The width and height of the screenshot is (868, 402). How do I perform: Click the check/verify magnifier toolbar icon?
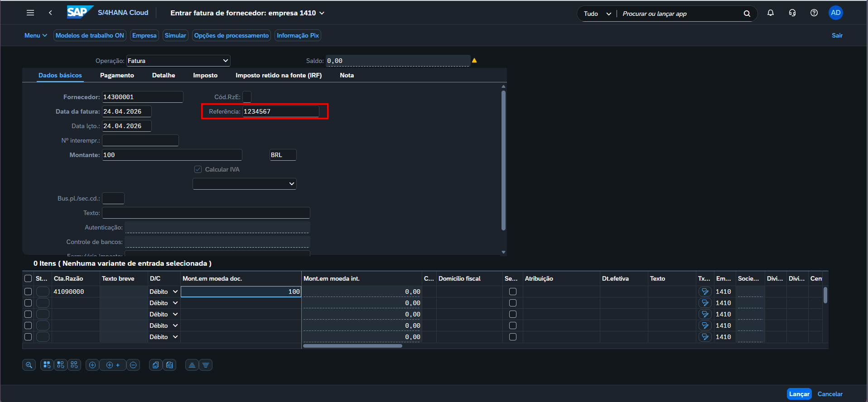click(x=29, y=365)
